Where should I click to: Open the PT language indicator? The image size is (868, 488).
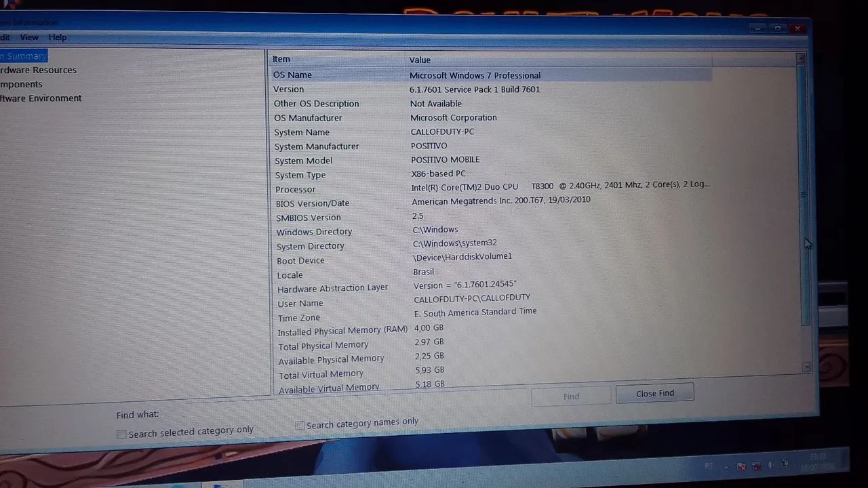(x=709, y=466)
